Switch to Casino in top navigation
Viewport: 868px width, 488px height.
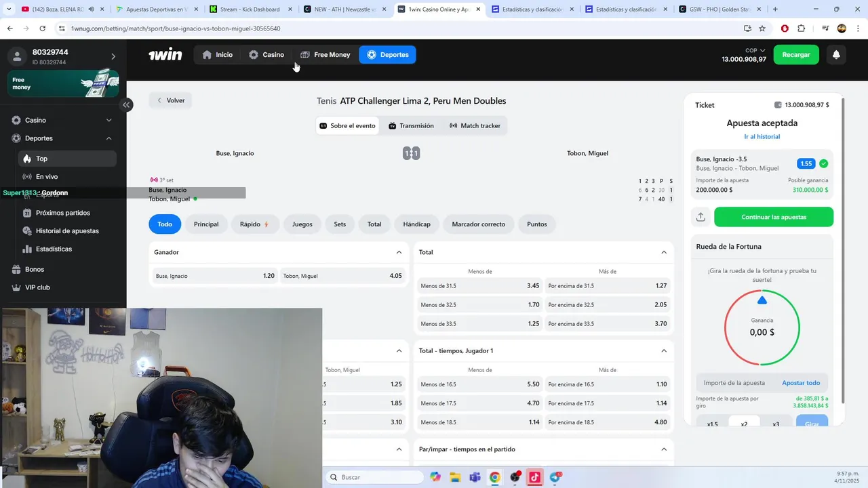click(266, 55)
